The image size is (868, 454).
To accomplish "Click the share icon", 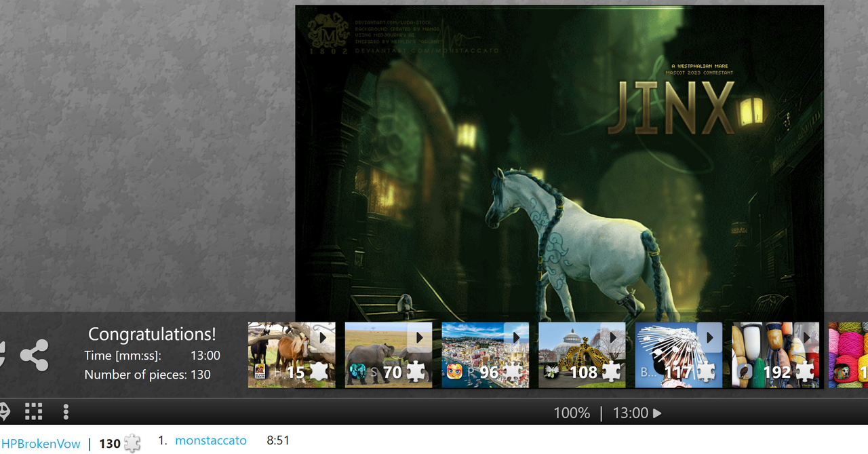I will tap(34, 355).
